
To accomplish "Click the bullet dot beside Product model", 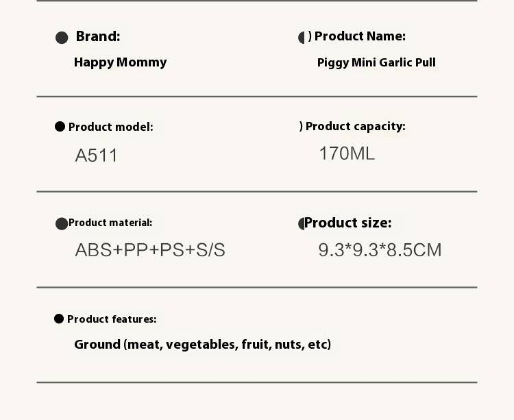I will pyautogui.click(x=60, y=127).
